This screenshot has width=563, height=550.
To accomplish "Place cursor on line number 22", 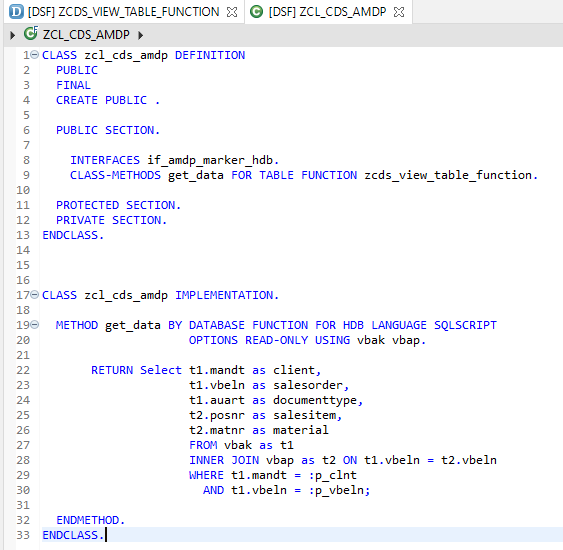I will click(x=23, y=370).
